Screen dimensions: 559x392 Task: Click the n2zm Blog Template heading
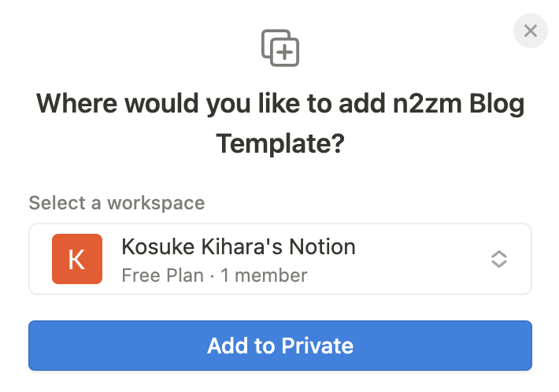pyautogui.click(x=280, y=124)
